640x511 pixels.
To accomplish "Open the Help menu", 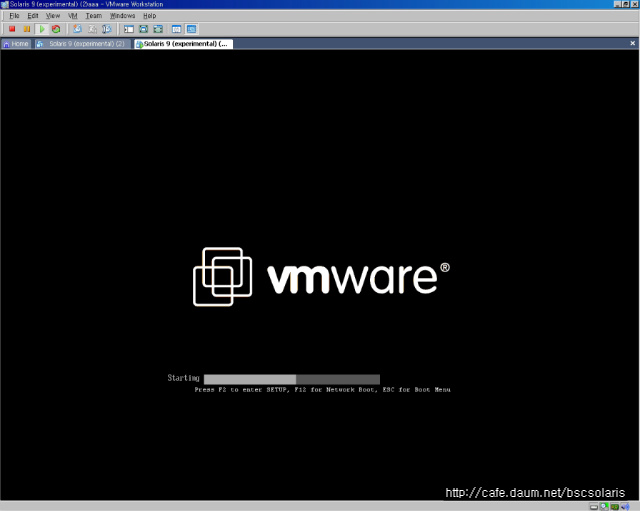I will click(x=149, y=16).
